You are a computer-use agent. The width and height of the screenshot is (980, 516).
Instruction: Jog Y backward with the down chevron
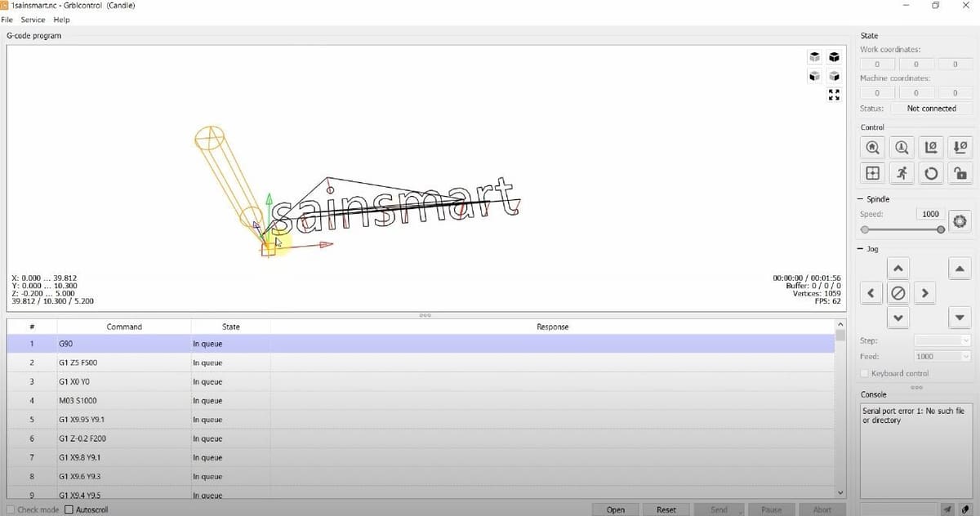(x=898, y=318)
